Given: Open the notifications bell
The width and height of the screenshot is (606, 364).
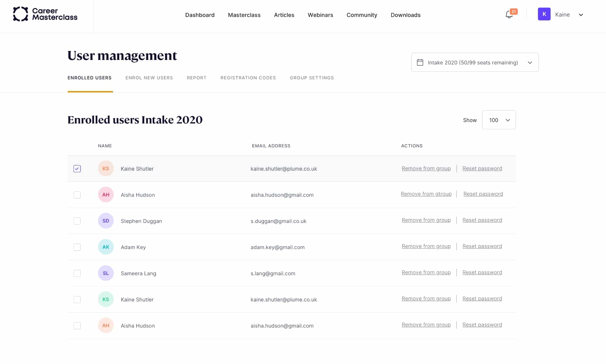Looking at the screenshot, I should [509, 15].
